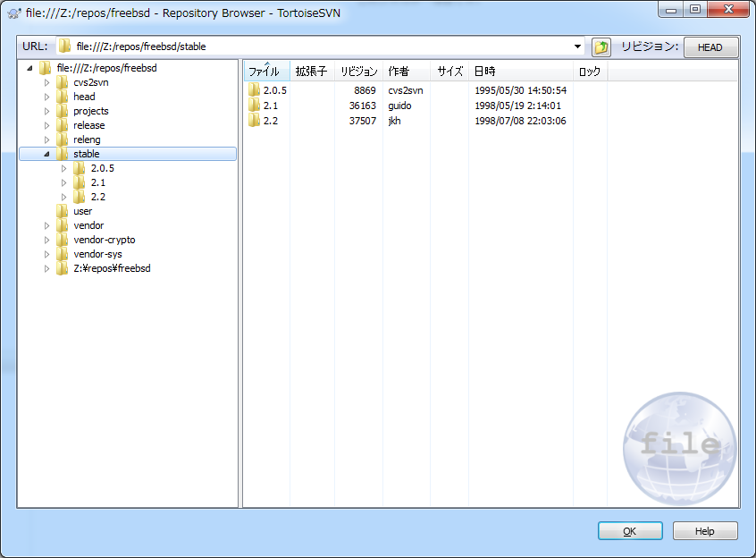Click the root file:///Z:/repos/freebsd folder icon
This screenshot has height=558, width=756.
click(x=46, y=68)
